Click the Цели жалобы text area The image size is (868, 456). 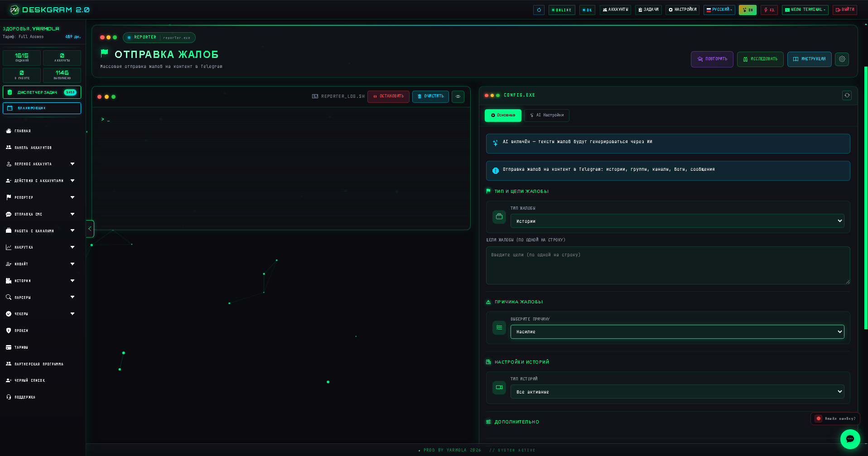pos(668,265)
